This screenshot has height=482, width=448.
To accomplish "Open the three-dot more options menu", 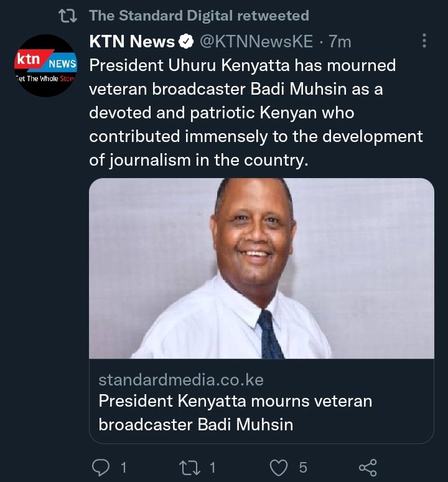I will pyautogui.click(x=424, y=40).
